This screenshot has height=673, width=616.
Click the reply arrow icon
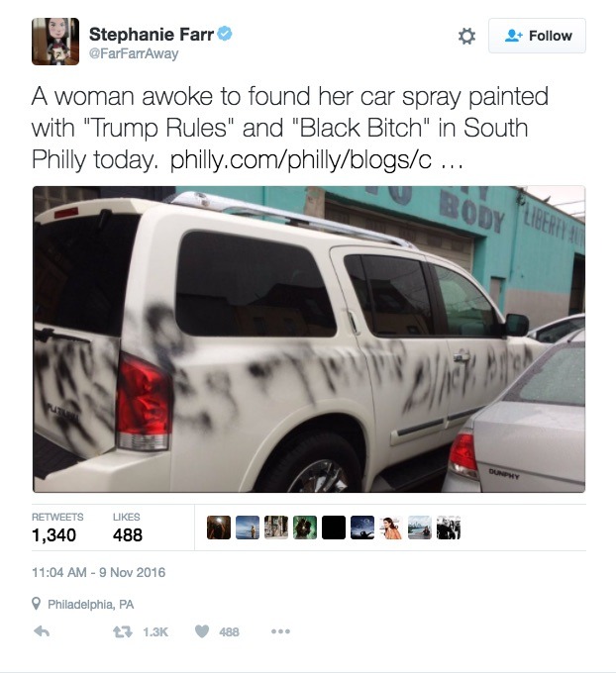tap(42, 631)
